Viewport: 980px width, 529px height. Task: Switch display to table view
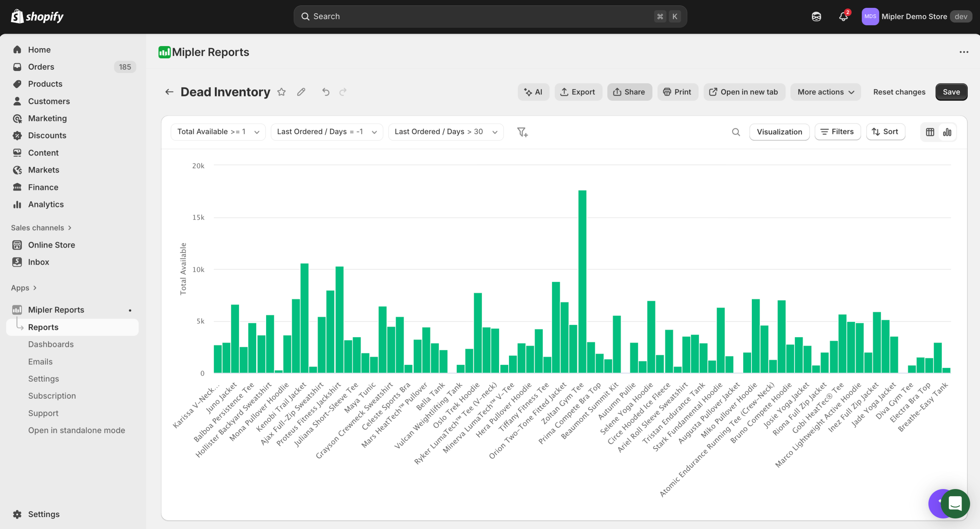coord(930,132)
